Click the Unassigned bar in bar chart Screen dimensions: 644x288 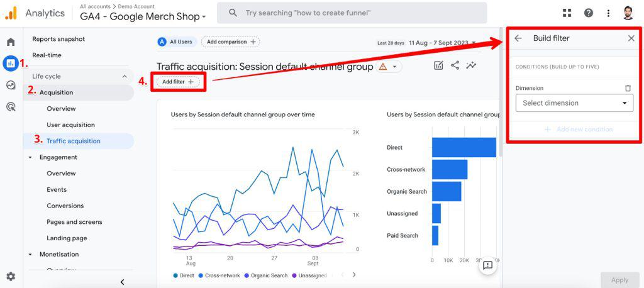[x=436, y=214]
